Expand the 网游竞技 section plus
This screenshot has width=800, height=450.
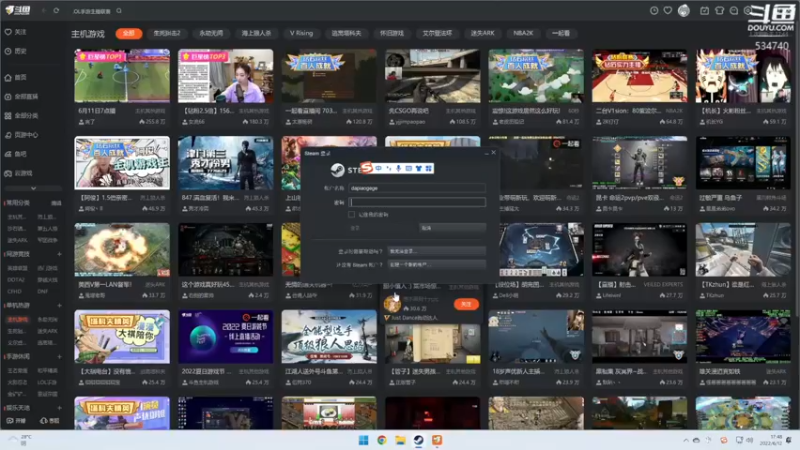click(59, 254)
